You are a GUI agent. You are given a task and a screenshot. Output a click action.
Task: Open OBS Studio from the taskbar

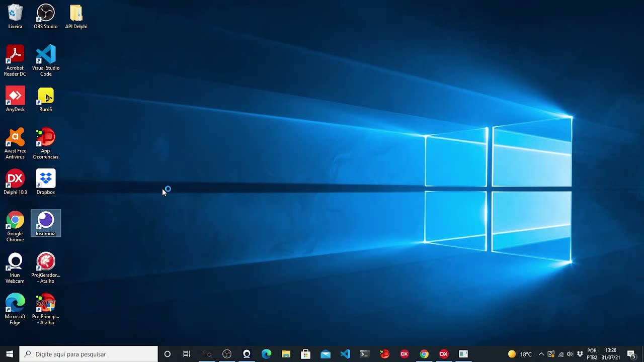227,354
